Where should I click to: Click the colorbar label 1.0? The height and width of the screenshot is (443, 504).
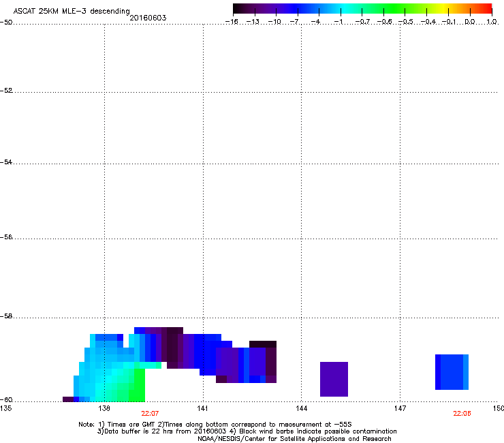[x=492, y=22]
